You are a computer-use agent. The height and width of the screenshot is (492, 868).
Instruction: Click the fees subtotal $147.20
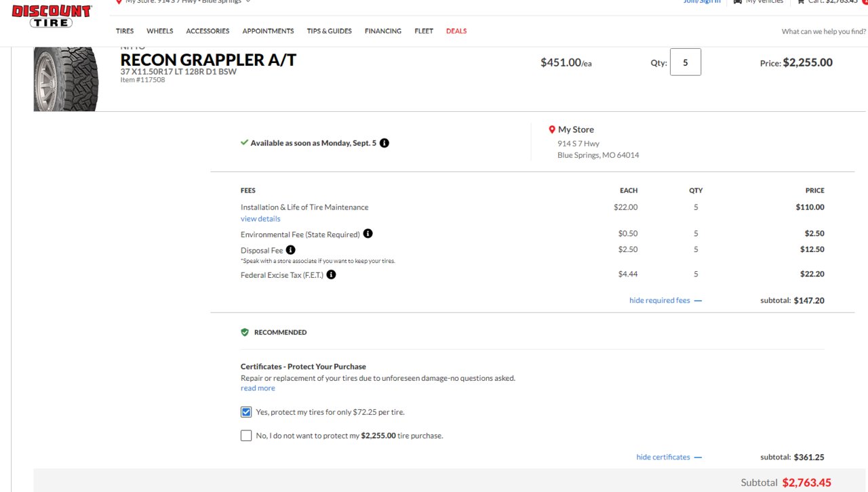(809, 300)
